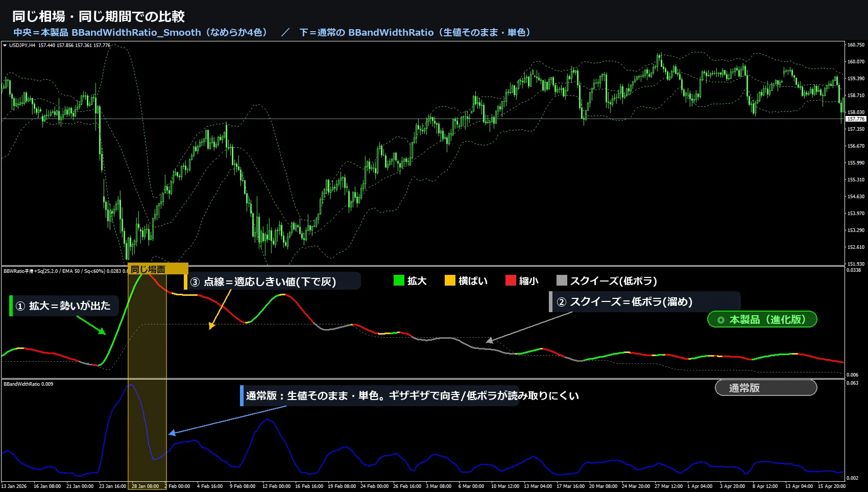Click the 17 Mar 16:00 time label

click(570, 486)
